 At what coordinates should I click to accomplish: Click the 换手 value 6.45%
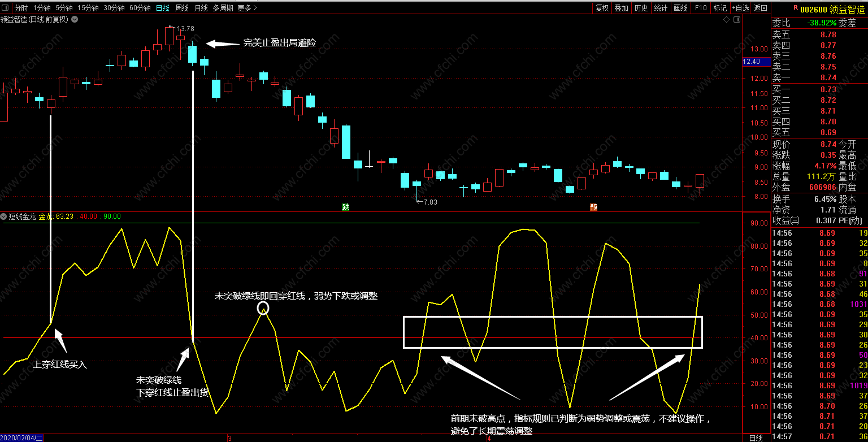[826, 199]
